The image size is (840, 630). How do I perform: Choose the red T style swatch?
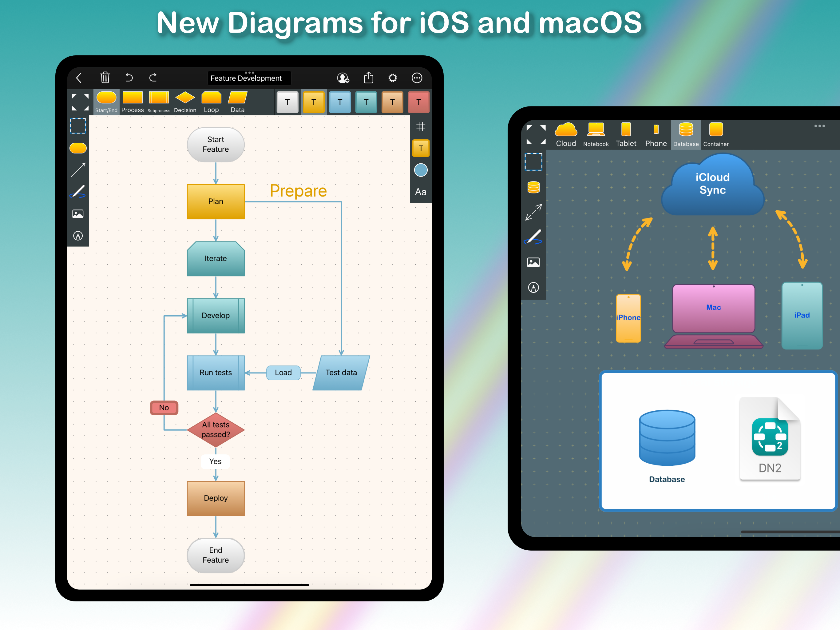point(418,102)
